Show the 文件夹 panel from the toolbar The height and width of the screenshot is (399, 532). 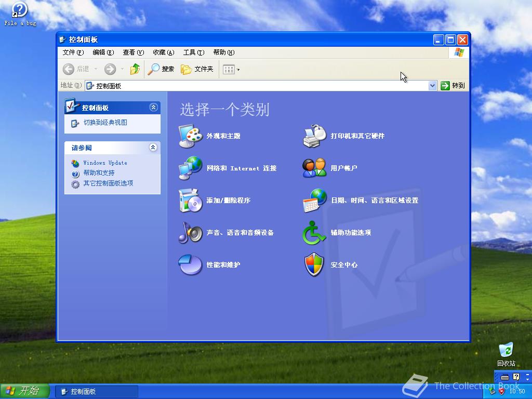198,69
